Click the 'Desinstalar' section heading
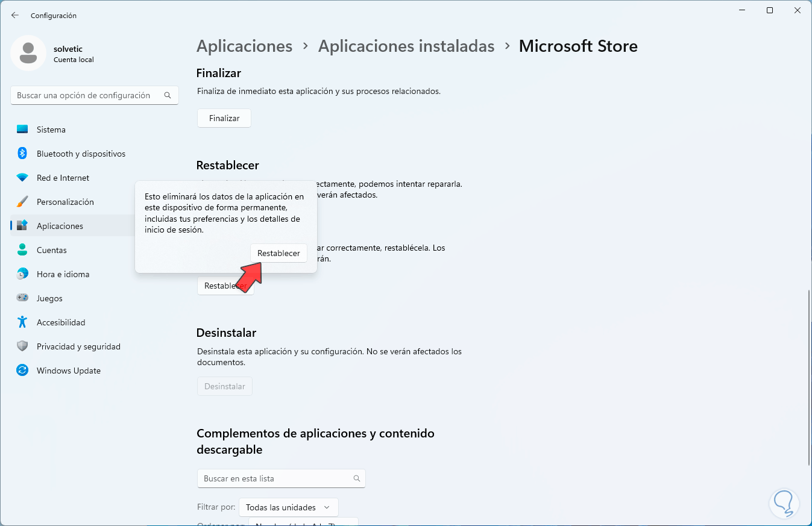812x526 pixels. [x=227, y=333]
